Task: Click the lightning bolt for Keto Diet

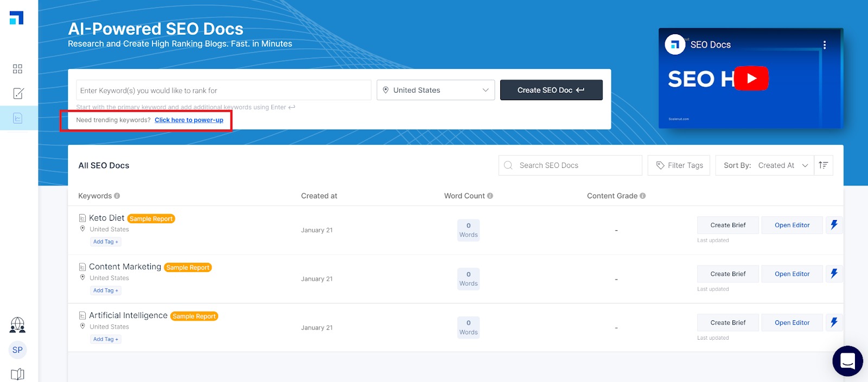Action: [x=834, y=225]
